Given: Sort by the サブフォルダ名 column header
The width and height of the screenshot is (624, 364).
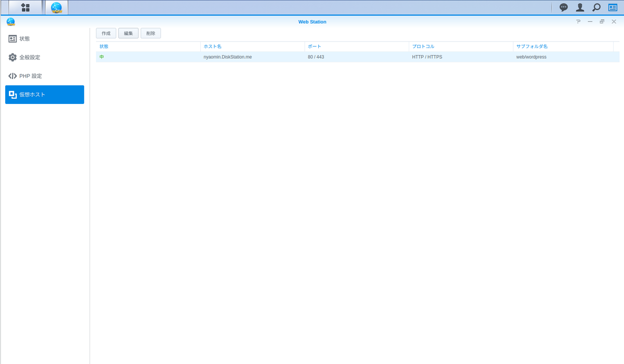Looking at the screenshot, I should [563, 47].
